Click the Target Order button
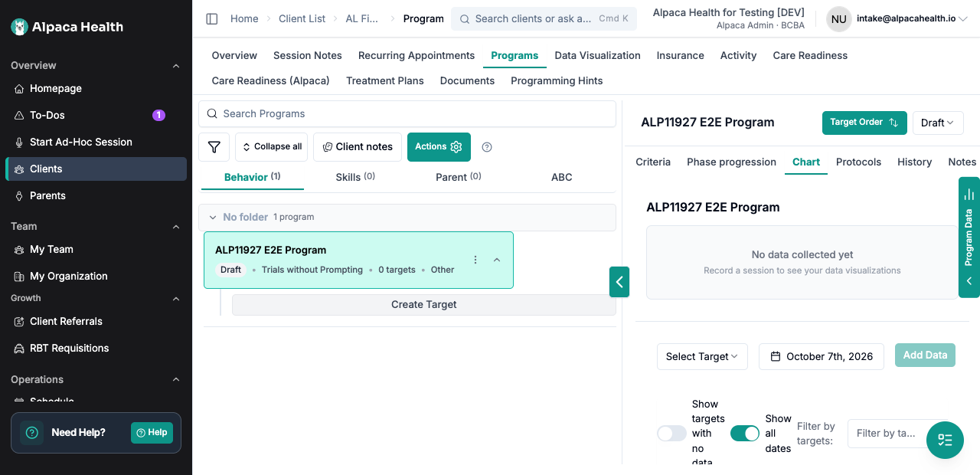 (864, 123)
